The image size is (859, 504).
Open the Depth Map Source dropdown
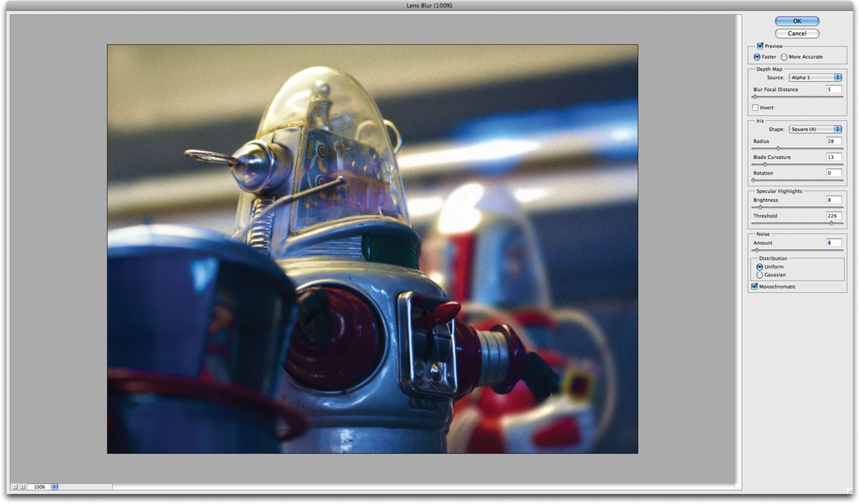pos(816,77)
